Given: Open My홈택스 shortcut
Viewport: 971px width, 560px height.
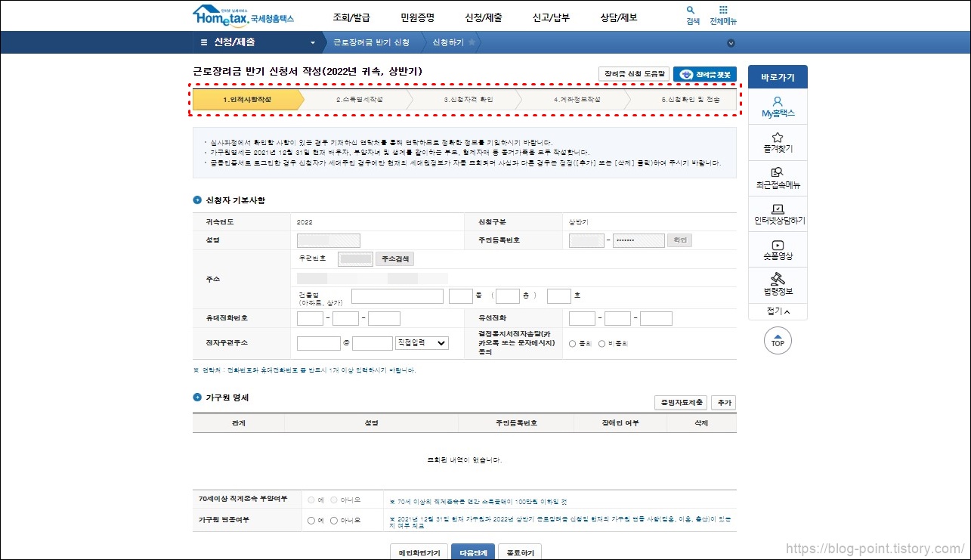Looking at the screenshot, I should pos(778,107).
